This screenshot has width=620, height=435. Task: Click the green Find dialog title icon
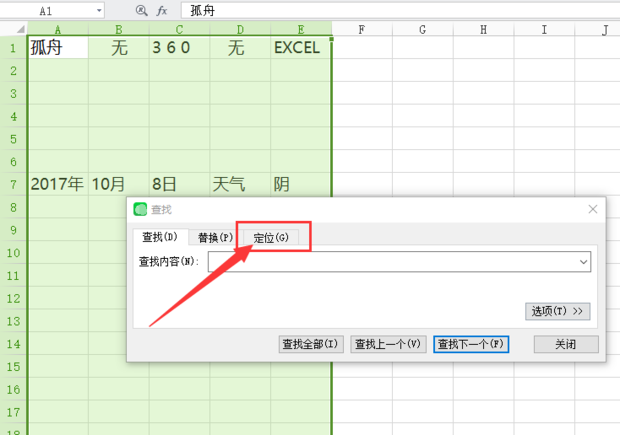tap(140, 210)
